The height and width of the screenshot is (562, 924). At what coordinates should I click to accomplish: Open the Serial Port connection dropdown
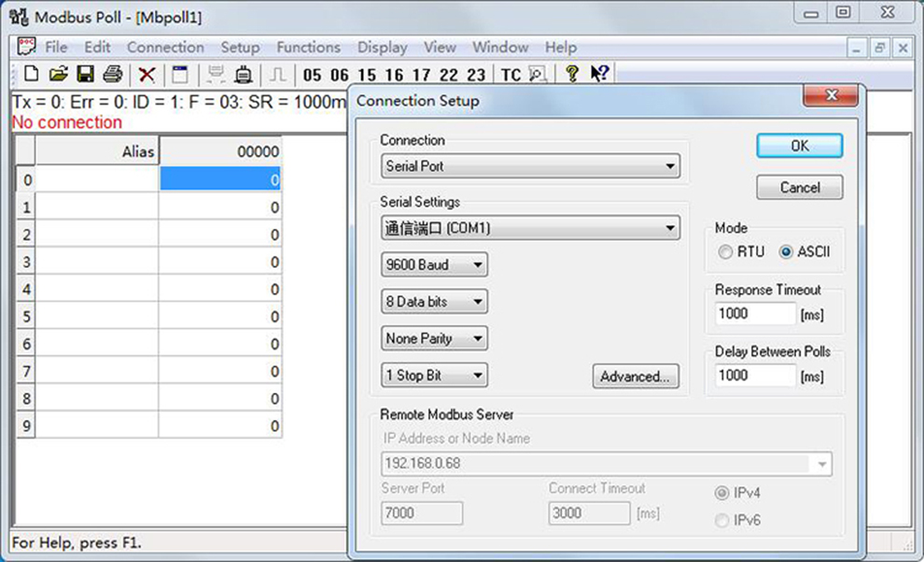(x=530, y=166)
